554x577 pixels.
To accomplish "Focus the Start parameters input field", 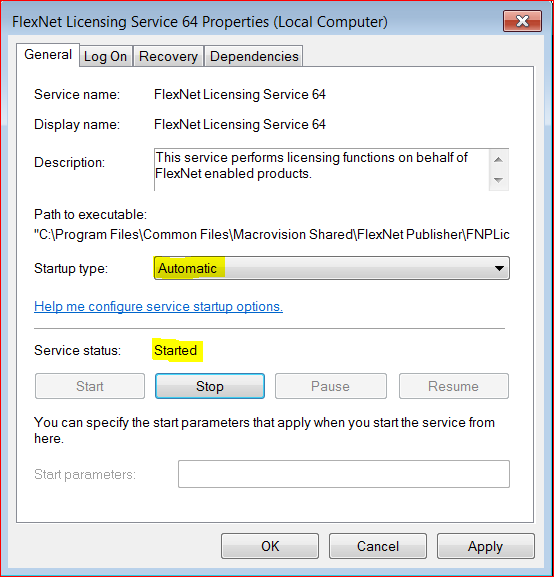I will tap(344, 474).
